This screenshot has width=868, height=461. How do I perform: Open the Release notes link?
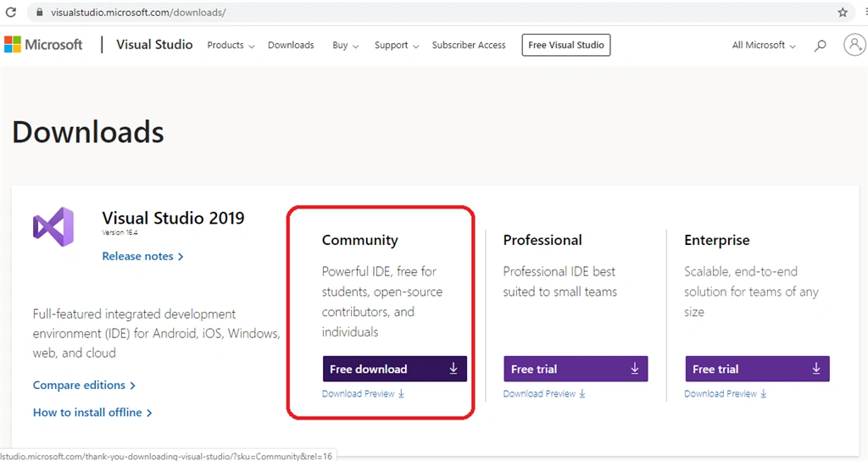click(142, 256)
